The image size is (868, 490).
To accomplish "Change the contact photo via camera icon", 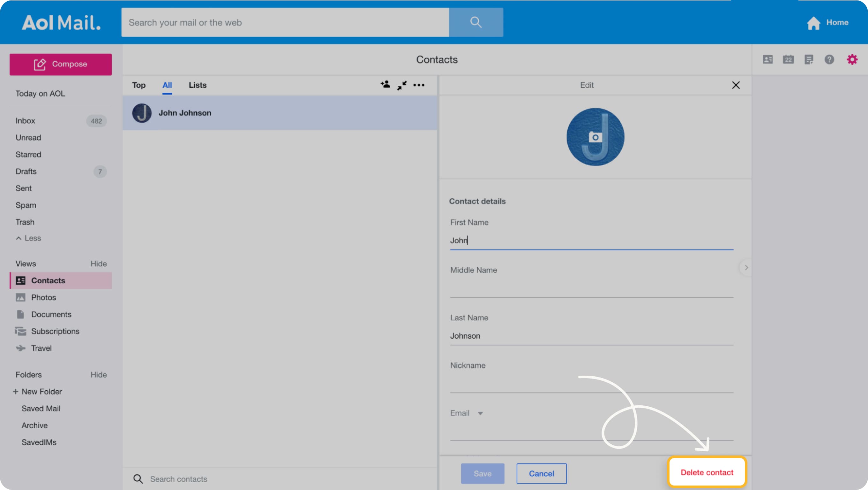I will coord(595,137).
